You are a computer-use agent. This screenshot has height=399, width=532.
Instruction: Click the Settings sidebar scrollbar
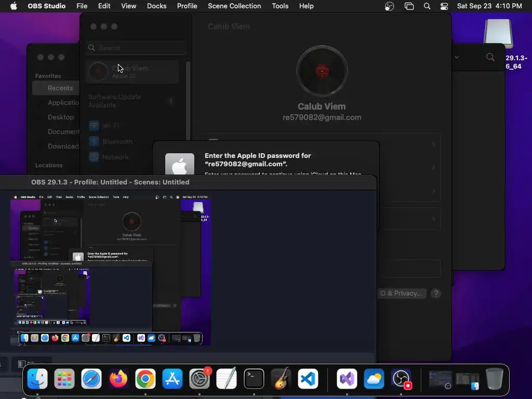[x=188, y=101]
